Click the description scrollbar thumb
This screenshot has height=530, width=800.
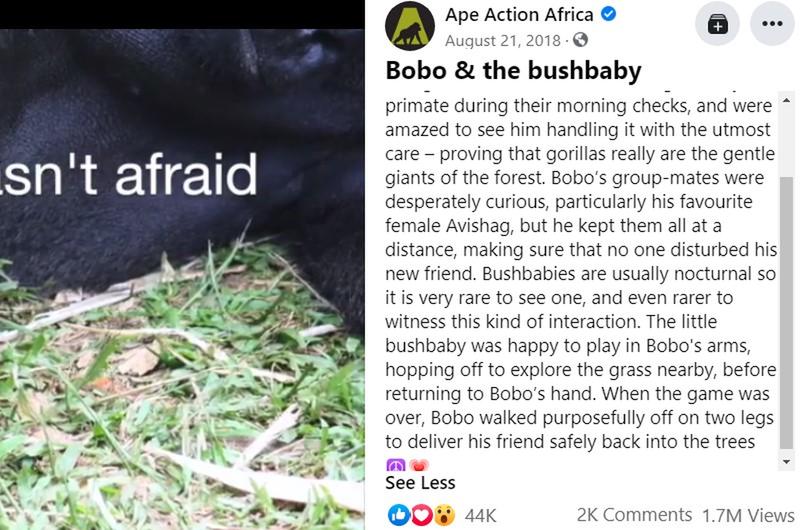(x=785, y=280)
